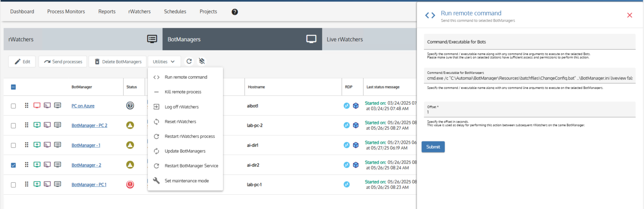Toggle the select-all checkbox in table header
Image resolution: width=644 pixels, height=209 pixels.
click(x=13, y=87)
